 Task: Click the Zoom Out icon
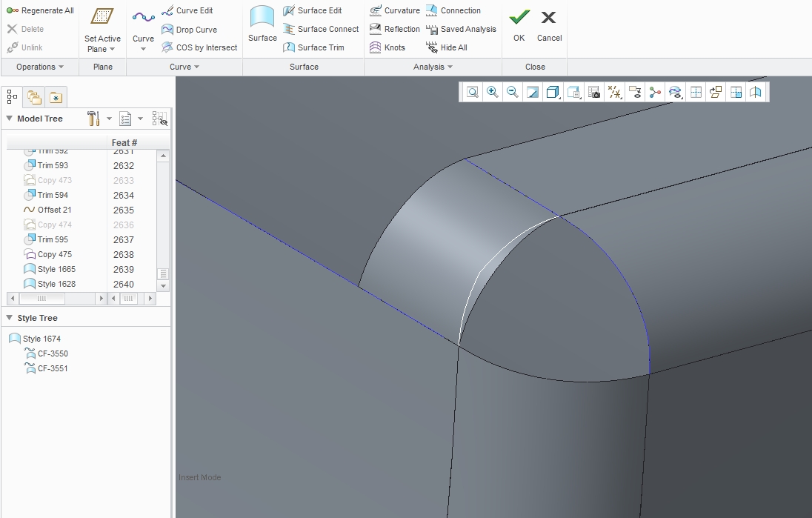click(512, 92)
